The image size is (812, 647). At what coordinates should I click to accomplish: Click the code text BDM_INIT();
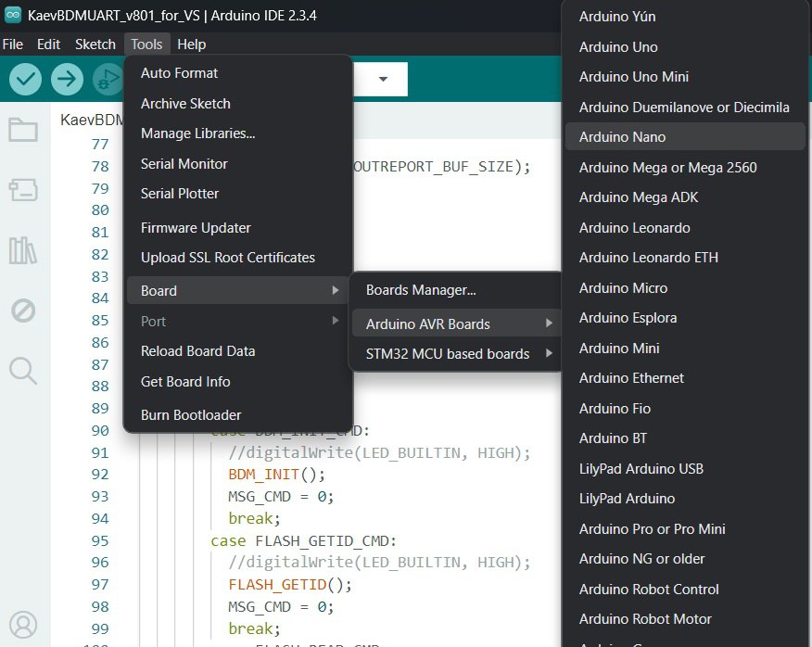(276, 475)
